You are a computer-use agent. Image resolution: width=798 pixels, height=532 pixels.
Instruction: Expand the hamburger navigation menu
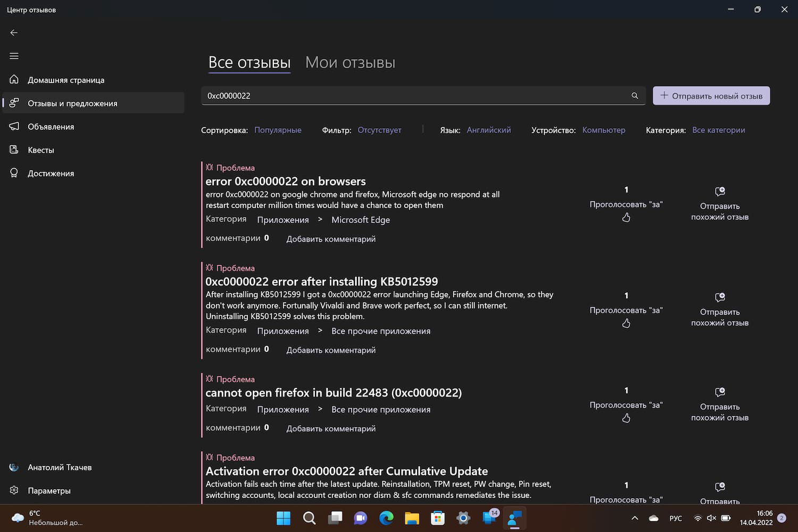(14, 56)
